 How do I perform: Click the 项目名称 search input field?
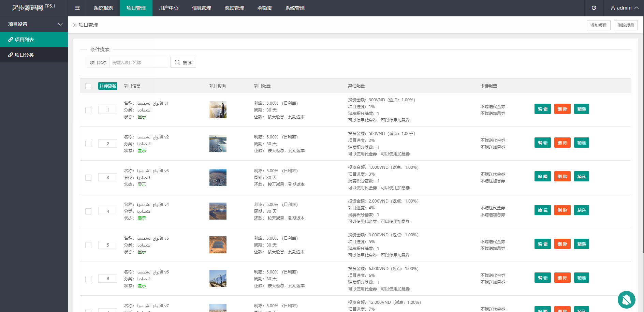click(138, 62)
